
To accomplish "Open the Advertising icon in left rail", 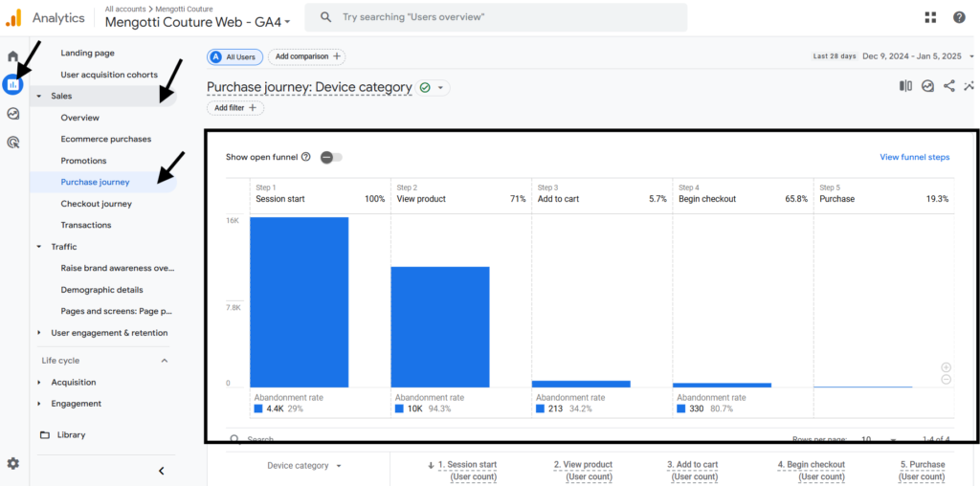I will (x=12, y=143).
